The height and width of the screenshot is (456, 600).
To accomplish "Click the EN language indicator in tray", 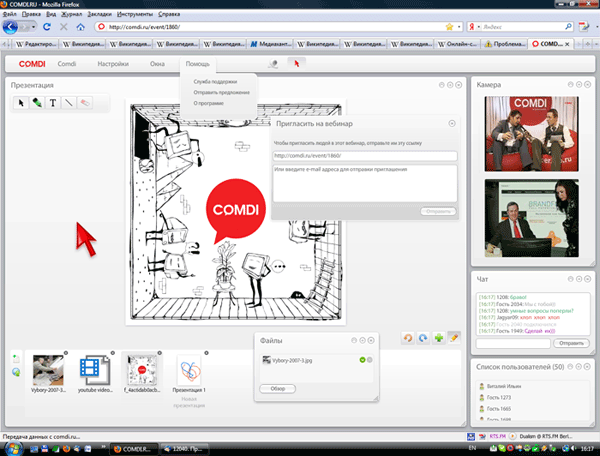I will 472,448.
